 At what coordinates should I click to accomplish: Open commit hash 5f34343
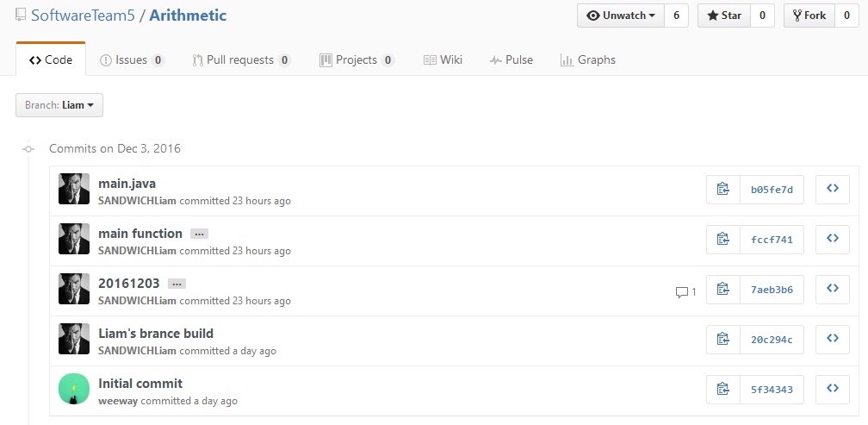(x=772, y=389)
